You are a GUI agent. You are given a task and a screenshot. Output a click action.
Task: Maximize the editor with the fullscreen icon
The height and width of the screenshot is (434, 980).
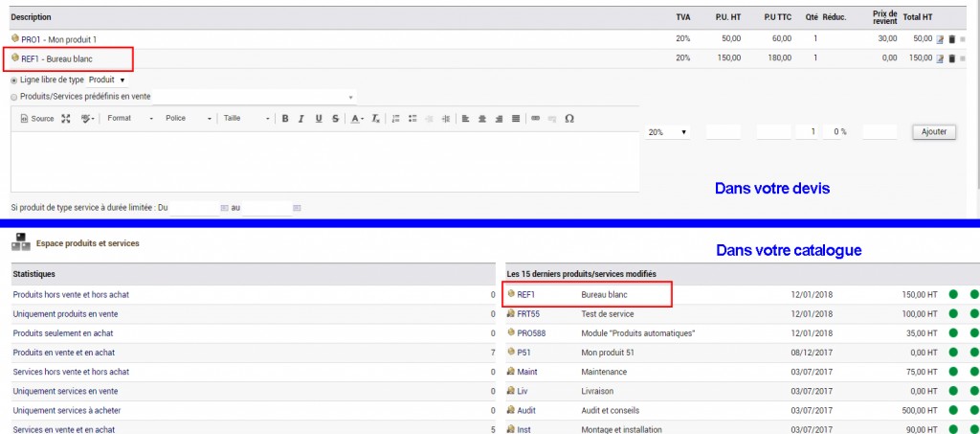(66, 119)
